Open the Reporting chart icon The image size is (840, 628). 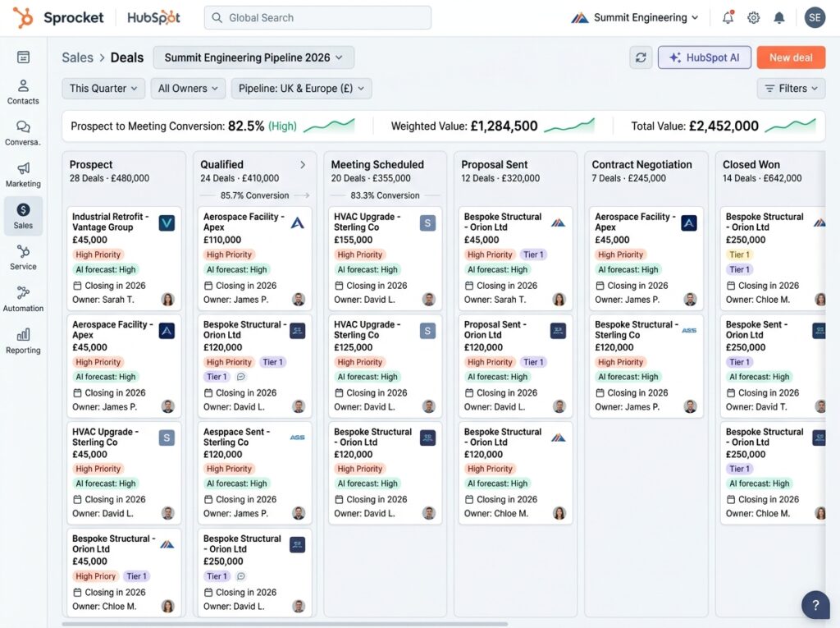pyautogui.click(x=23, y=341)
